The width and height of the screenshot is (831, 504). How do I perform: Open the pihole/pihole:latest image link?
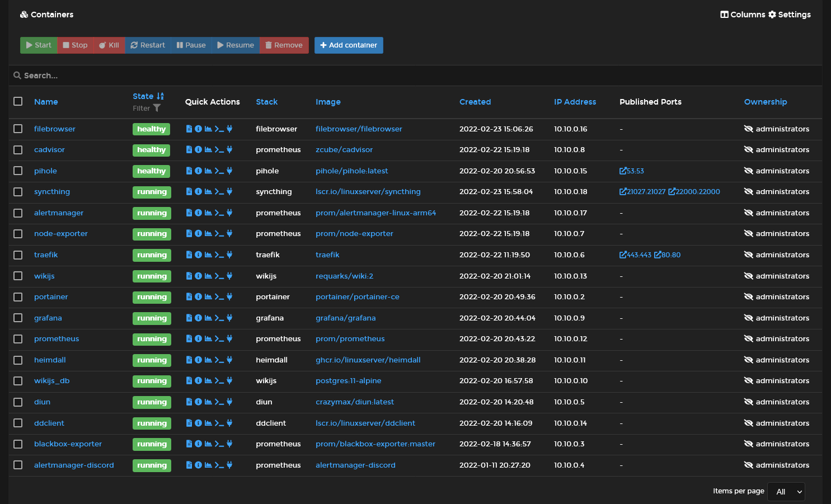351,171
